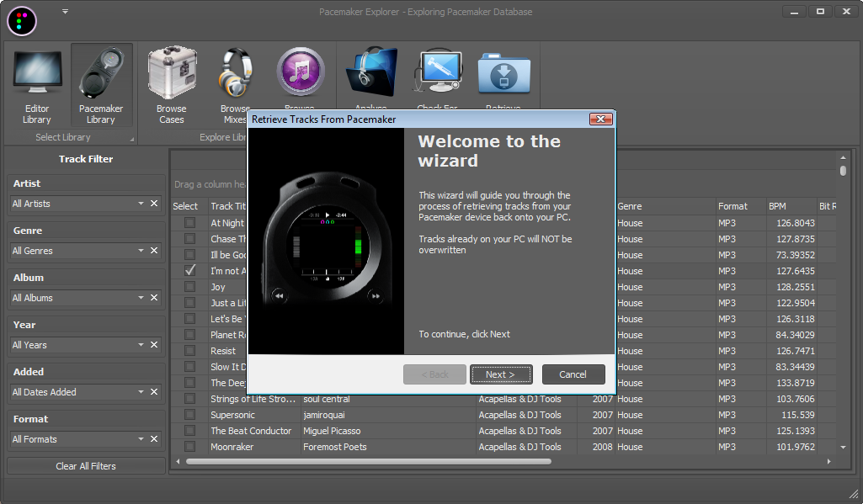
Task: Tick the Moonraker track checkbox
Action: coord(190,447)
